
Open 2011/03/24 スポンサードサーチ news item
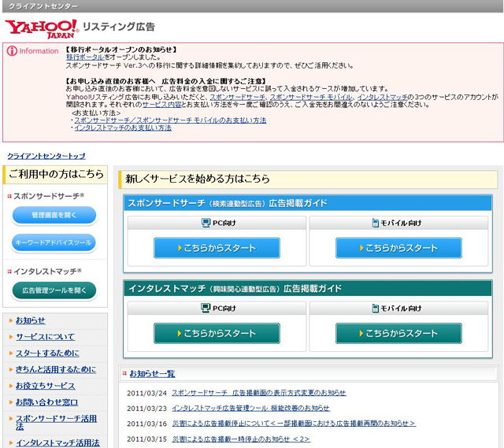point(258,392)
